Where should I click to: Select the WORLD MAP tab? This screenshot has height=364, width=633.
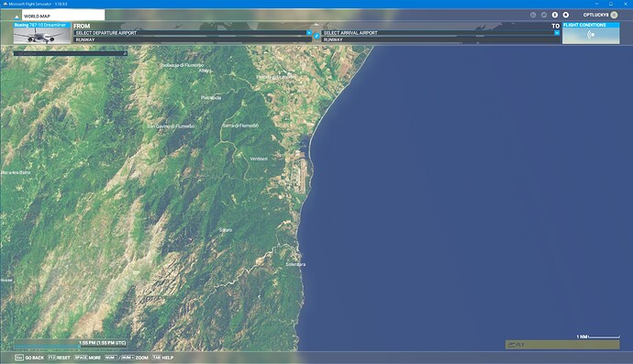[63, 16]
